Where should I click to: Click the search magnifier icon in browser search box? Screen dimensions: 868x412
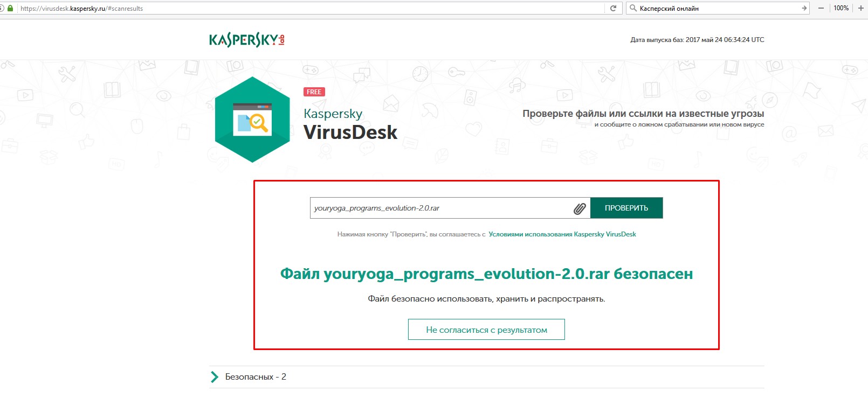633,8
